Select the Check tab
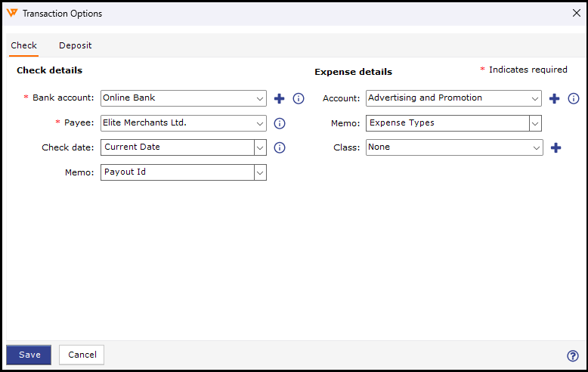The width and height of the screenshot is (588, 372). point(23,45)
